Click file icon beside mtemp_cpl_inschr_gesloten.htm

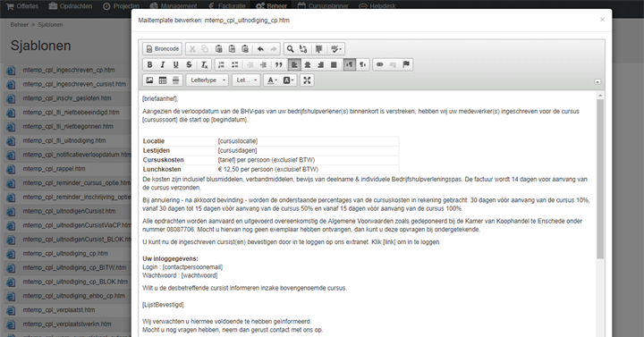(11, 98)
